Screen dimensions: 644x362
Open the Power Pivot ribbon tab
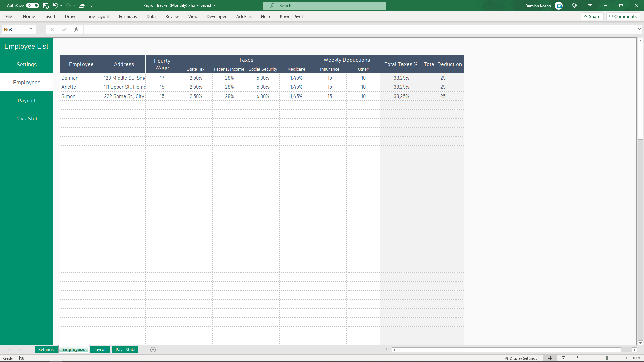(x=291, y=16)
